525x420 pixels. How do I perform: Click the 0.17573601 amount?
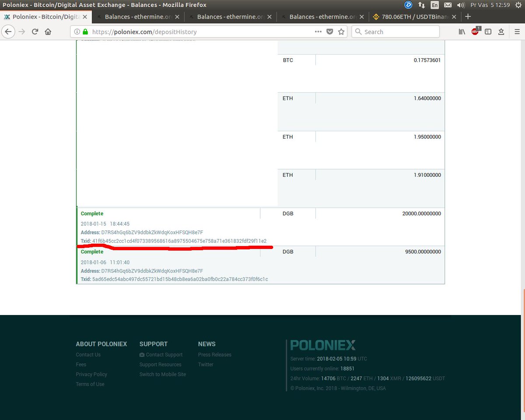427,60
